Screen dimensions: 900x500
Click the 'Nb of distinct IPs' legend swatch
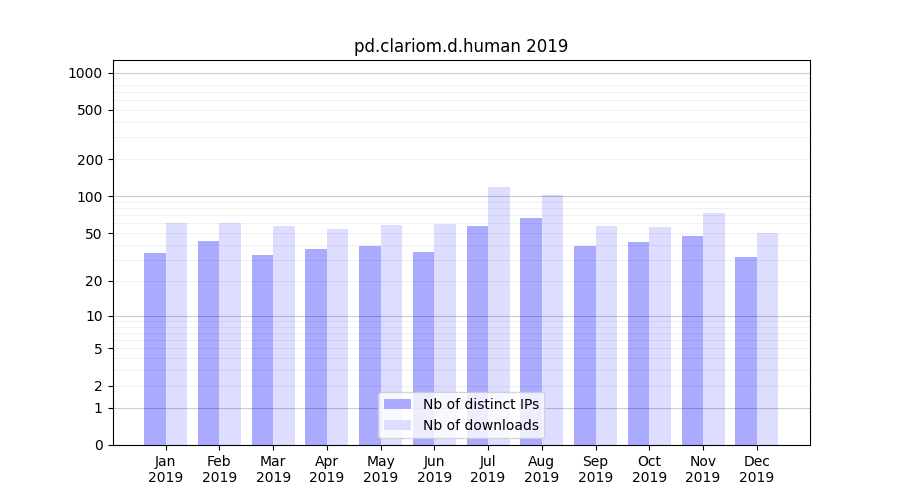tap(397, 404)
